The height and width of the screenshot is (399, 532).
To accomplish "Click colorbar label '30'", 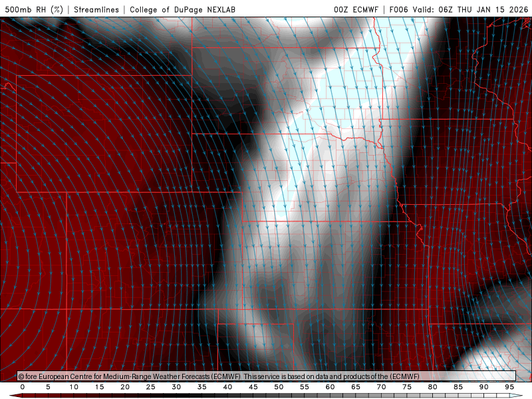I will pos(176,387).
